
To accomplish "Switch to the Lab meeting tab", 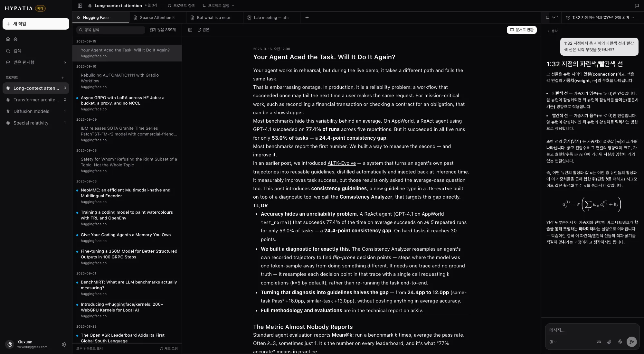I will pyautogui.click(x=271, y=18).
